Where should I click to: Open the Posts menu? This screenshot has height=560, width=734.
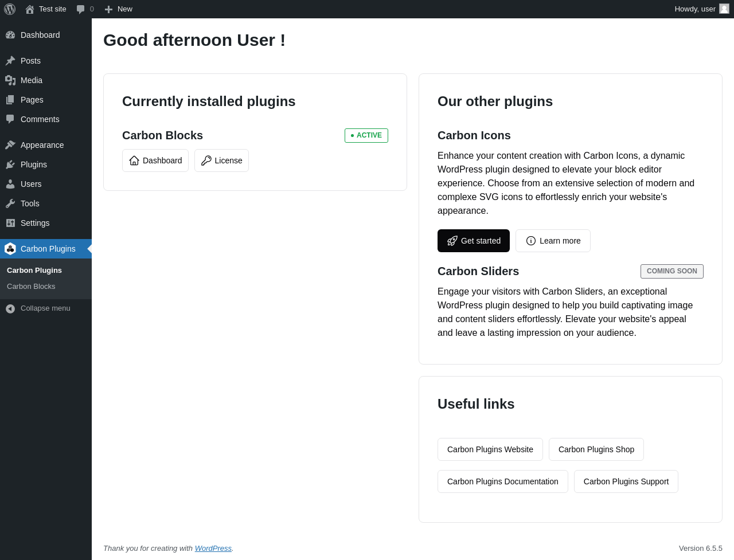click(x=30, y=61)
